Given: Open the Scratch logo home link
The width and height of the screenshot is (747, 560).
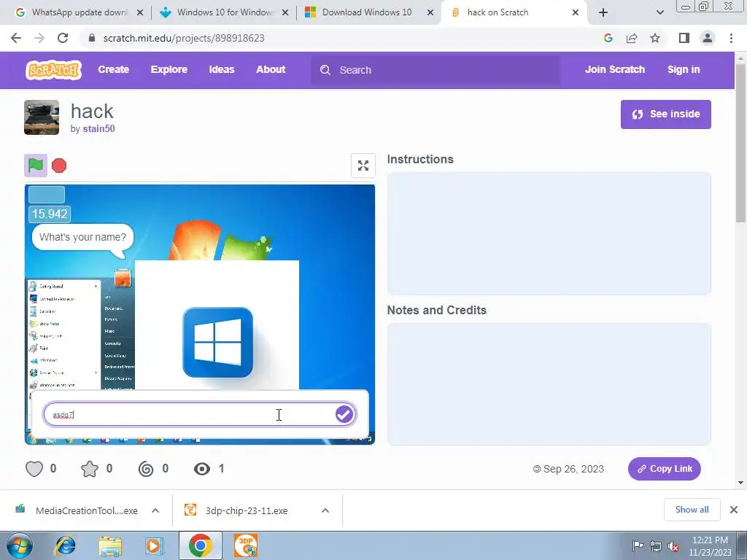Looking at the screenshot, I should click(x=53, y=70).
